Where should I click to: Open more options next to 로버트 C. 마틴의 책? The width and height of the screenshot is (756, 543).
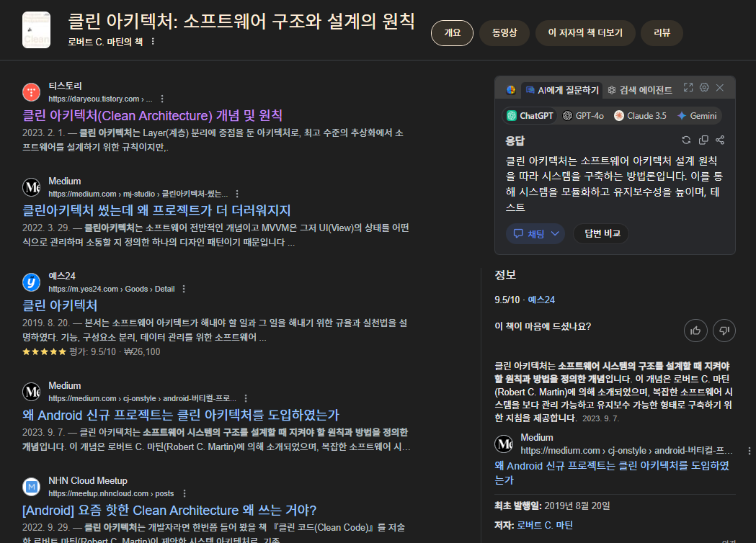[x=153, y=42]
